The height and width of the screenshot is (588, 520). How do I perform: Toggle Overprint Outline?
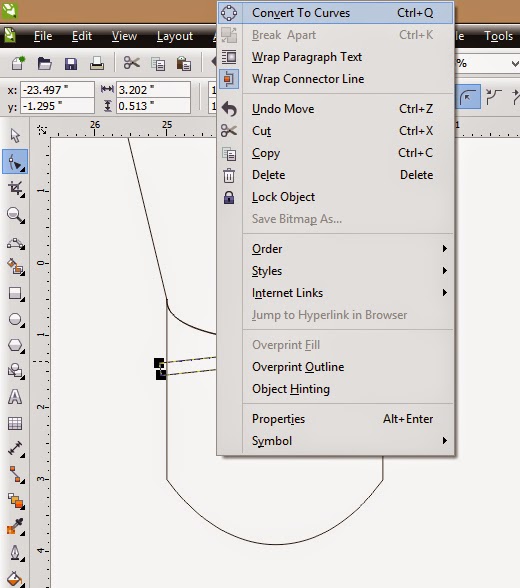336,367
